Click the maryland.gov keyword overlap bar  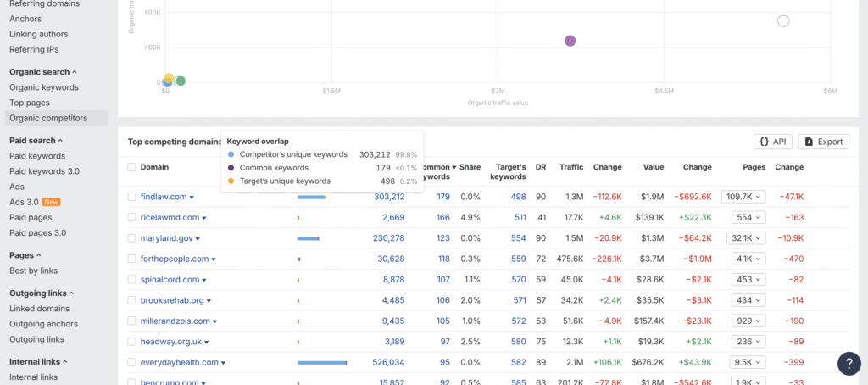point(308,238)
